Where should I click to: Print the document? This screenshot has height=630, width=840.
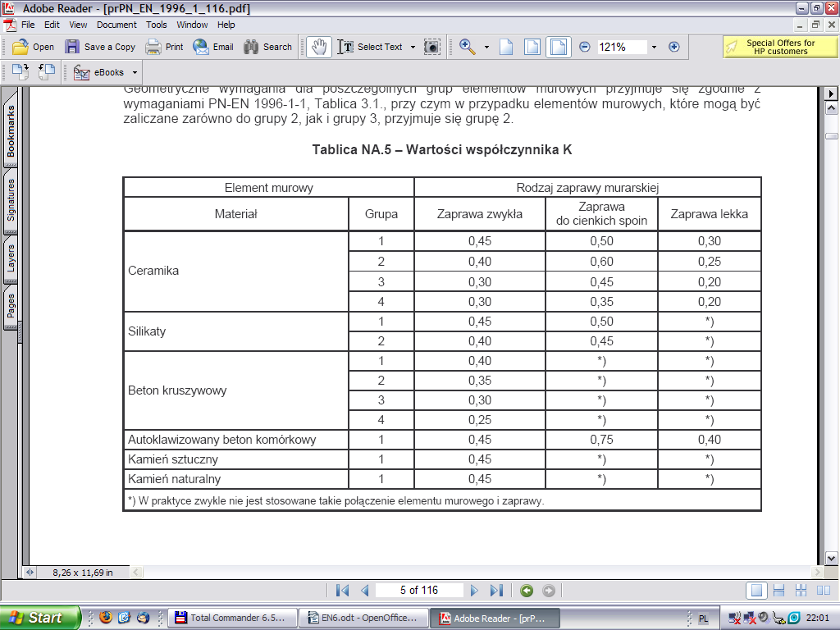[x=164, y=47]
